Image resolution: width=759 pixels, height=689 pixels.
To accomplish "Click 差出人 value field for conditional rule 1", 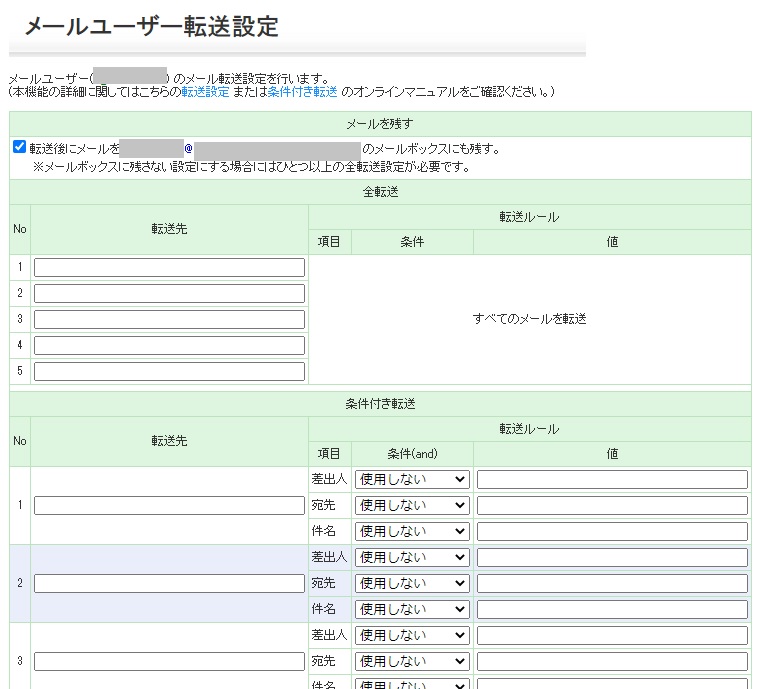I will point(612,480).
